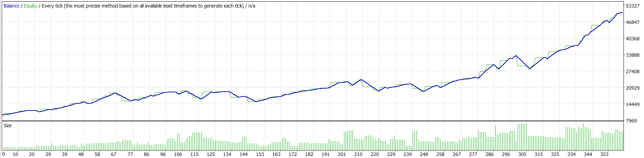The height and width of the screenshot is (158, 644).
Task: Click x-axis label 0
Action: pos(3,154)
